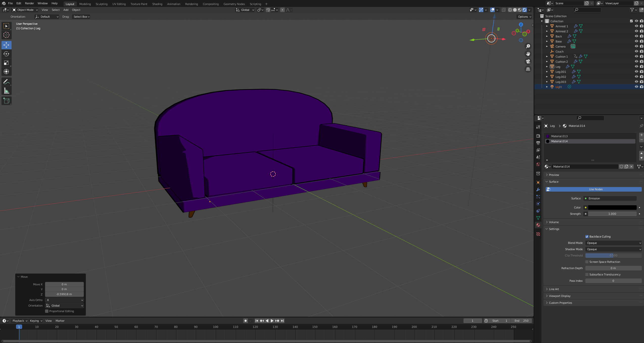Add a new material slot
The width and height of the screenshot is (644, 343).
641,135
